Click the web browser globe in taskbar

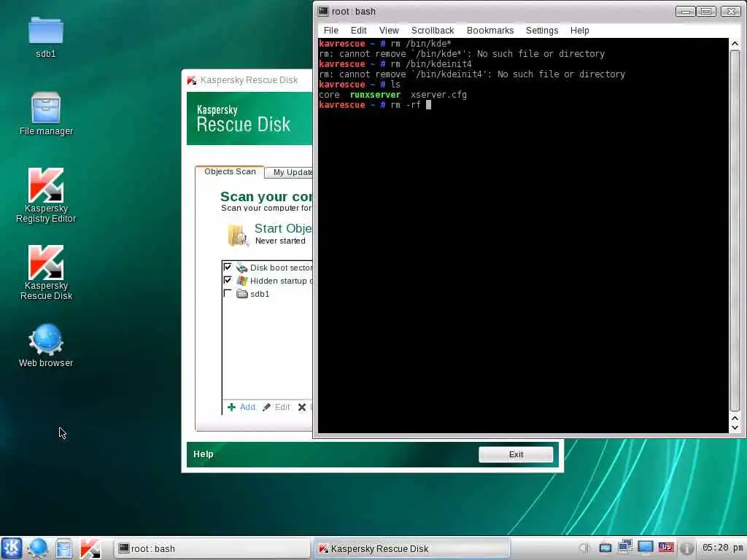click(x=37, y=548)
